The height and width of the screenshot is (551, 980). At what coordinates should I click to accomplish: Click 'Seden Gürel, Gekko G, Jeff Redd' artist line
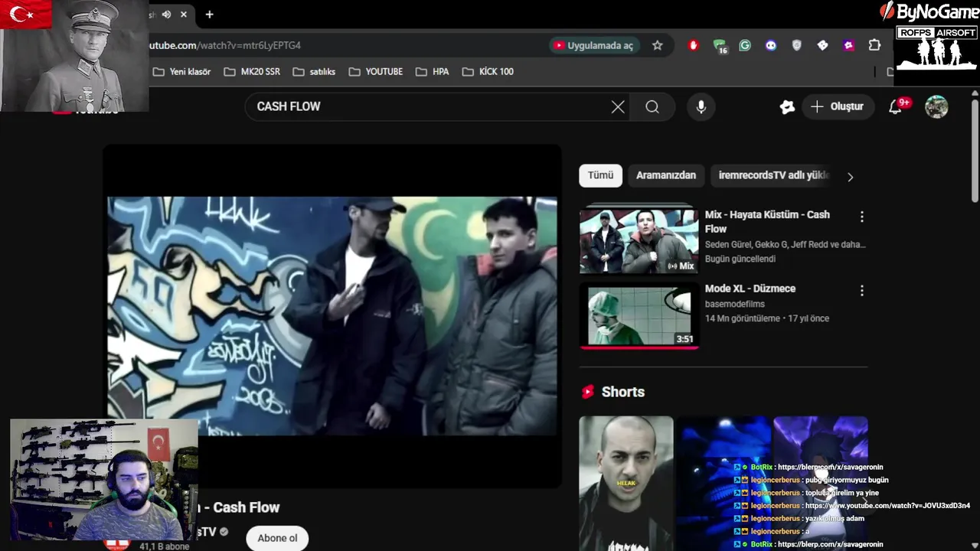pos(786,244)
